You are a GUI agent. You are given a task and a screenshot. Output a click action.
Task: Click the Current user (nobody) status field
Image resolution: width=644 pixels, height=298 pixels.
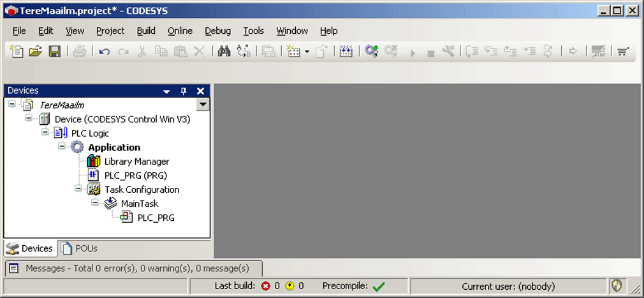click(508, 286)
